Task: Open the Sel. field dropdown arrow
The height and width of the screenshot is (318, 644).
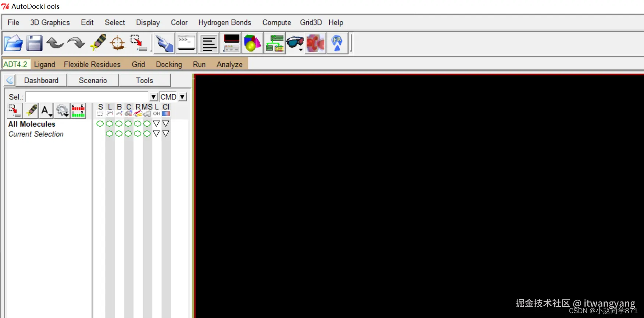Action: 154,97
